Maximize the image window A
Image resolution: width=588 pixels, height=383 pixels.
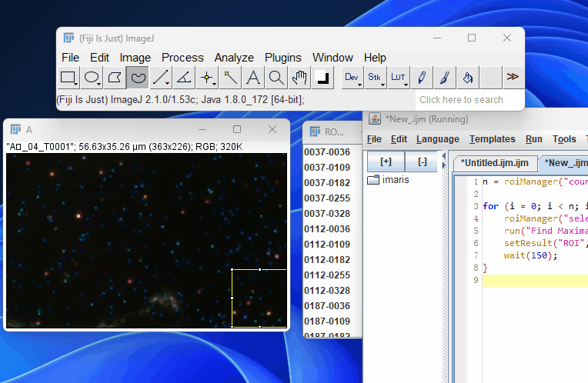(x=237, y=129)
